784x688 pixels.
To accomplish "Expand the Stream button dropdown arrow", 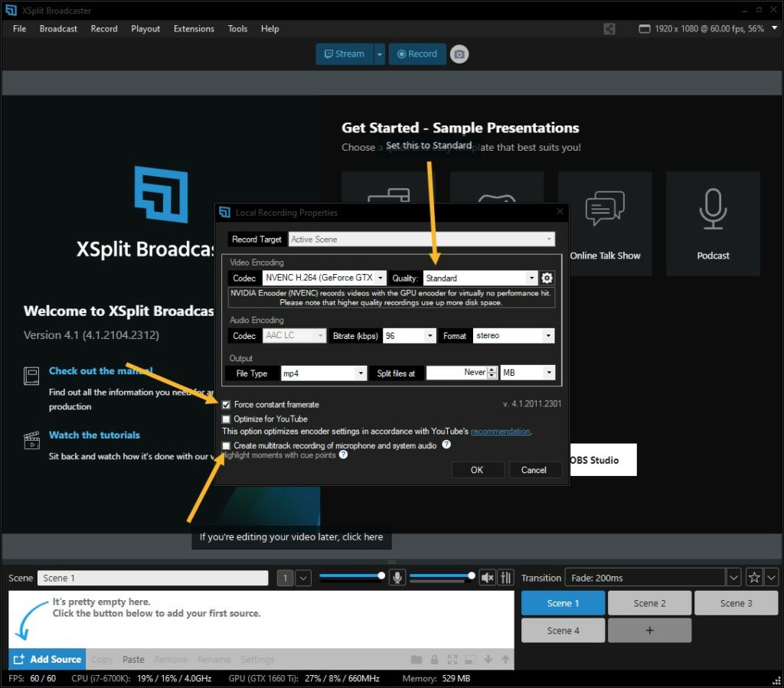I will [x=380, y=54].
